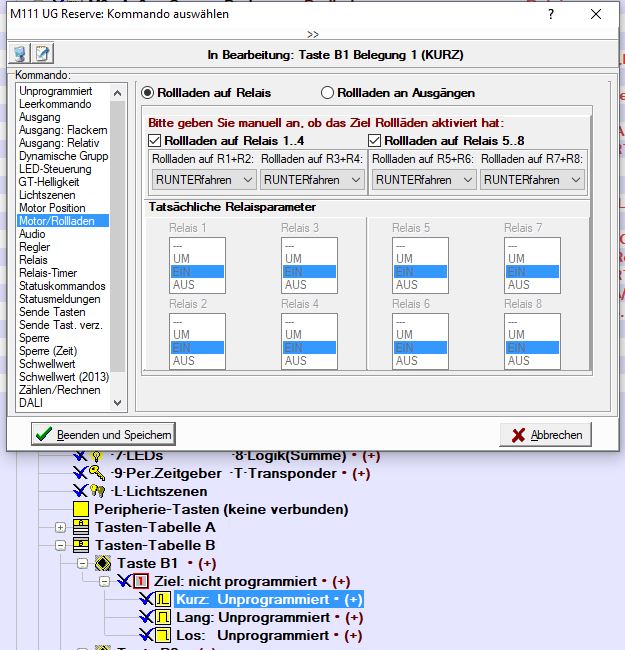The height and width of the screenshot is (650, 625).
Task: Open the Rollladen auf R1+R2 dropdown
Action: (x=204, y=180)
